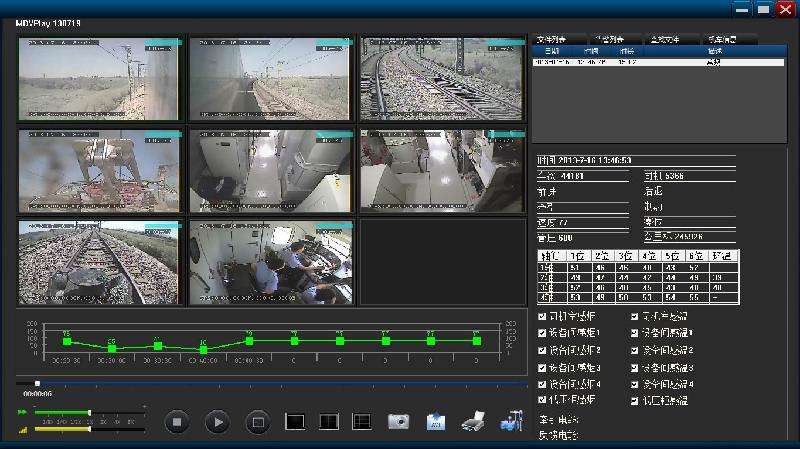Viewport: 800px width, 449px height.
Task: Click the playback progress slider handle
Action: pos(37,383)
